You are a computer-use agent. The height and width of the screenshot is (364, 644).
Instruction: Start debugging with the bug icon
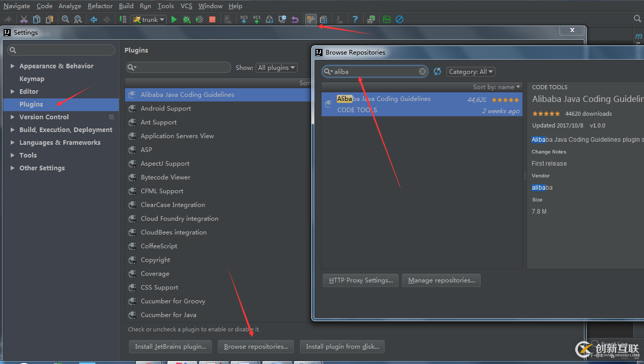pyautogui.click(x=187, y=19)
